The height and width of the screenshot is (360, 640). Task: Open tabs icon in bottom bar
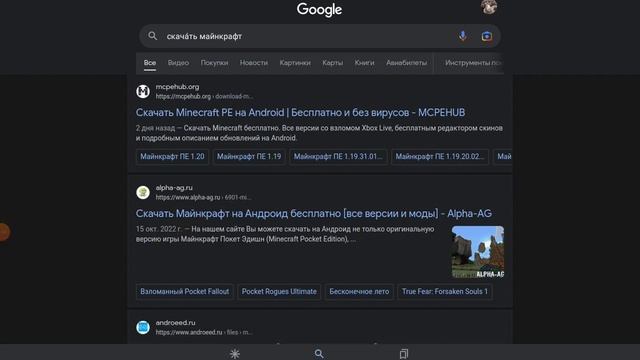tap(404, 353)
